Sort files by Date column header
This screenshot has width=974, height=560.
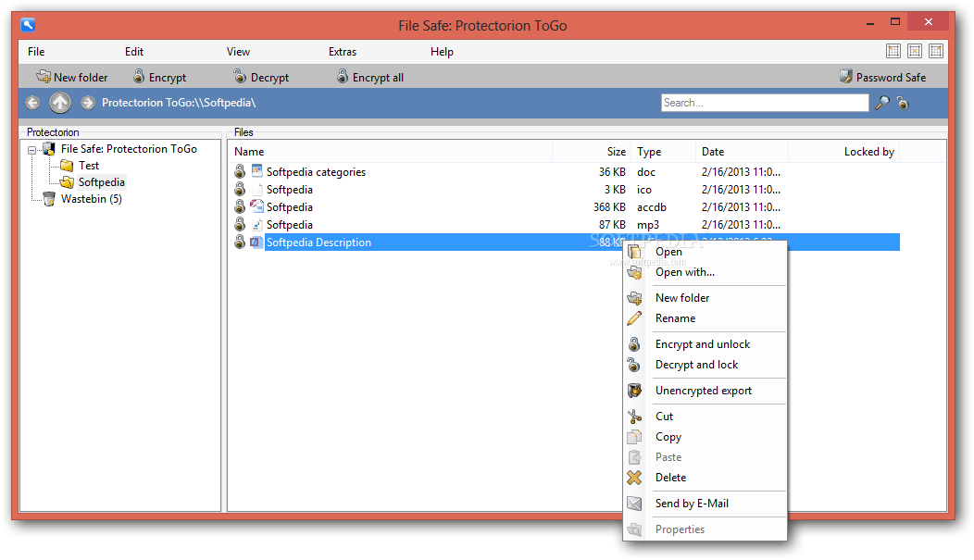(x=743, y=152)
